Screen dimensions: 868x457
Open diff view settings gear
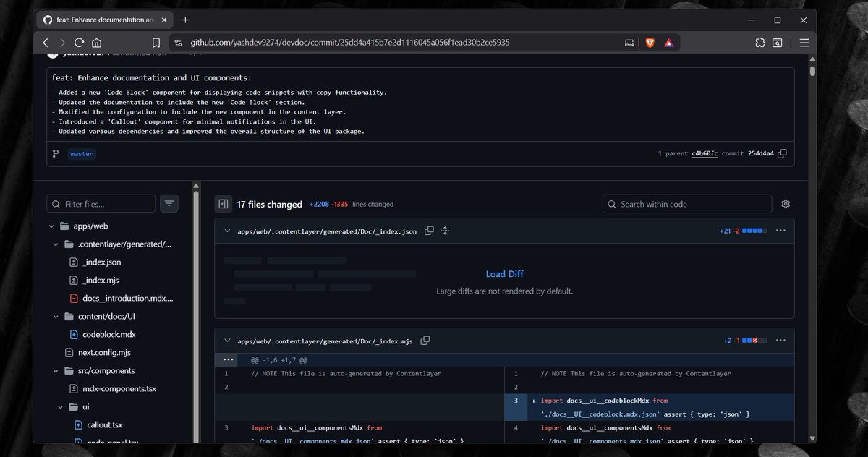coord(786,204)
